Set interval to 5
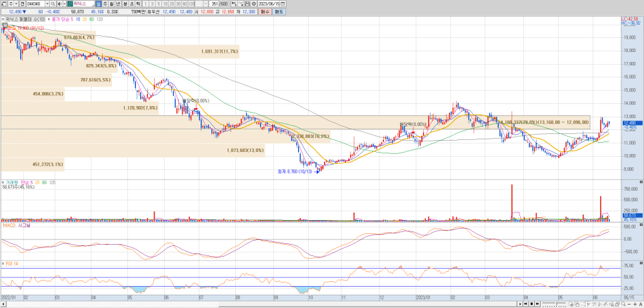 [x=159, y=4]
